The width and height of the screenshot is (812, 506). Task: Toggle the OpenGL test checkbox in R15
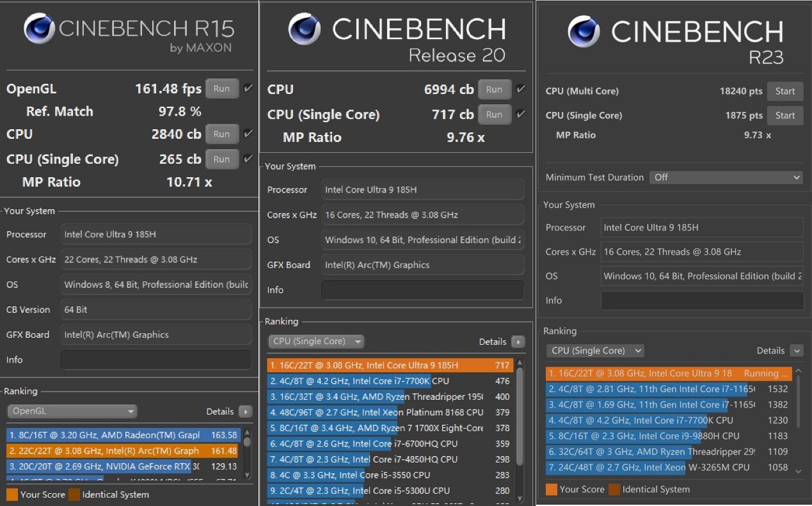pos(248,88)
